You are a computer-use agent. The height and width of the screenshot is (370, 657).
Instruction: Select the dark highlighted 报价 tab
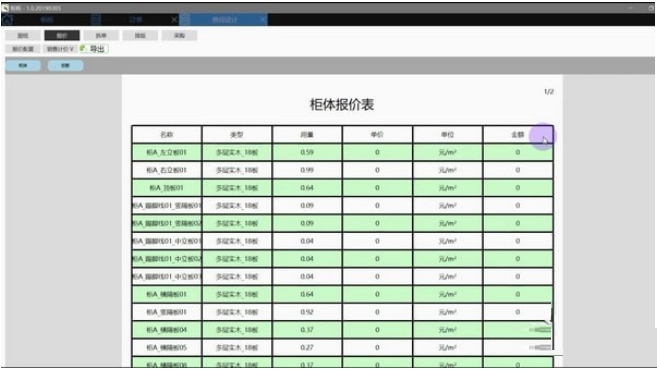(x=62, y=36)
